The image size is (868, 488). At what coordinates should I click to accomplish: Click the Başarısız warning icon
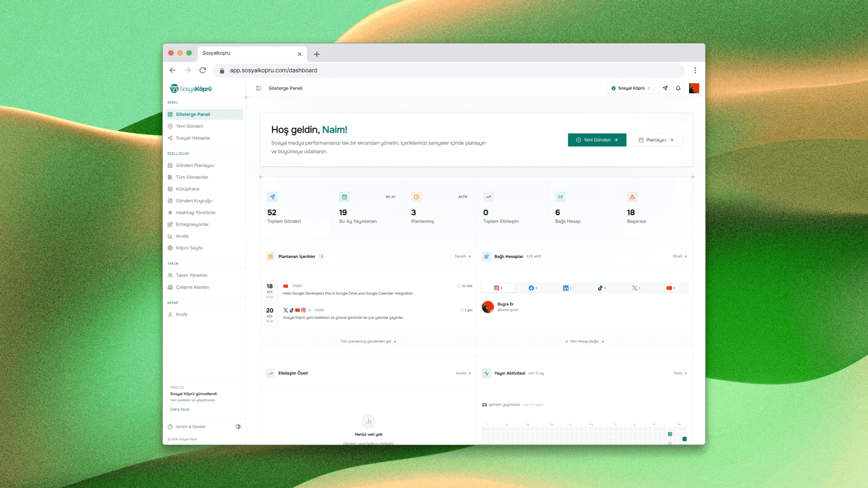(632, 197)
